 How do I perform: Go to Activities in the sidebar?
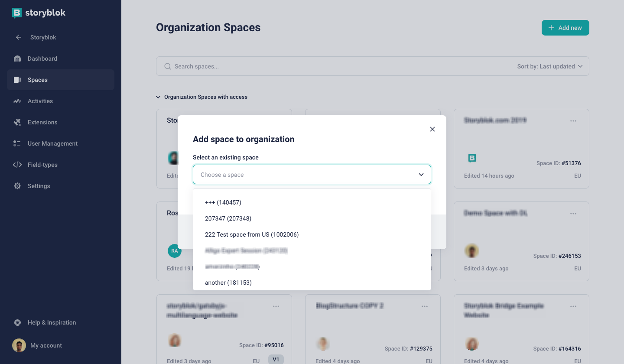61,101
